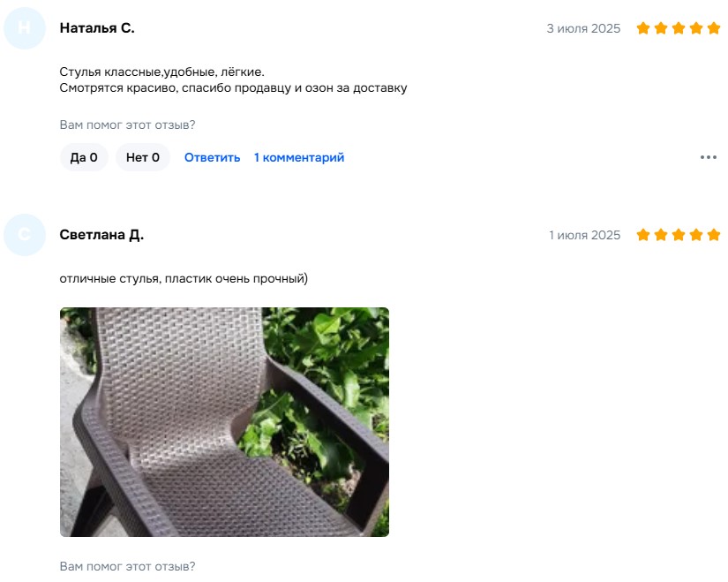Screen dimensions: 728x582
Task: Vote "Нет 0" on Наталья's review
Action: tap(143, 157)
